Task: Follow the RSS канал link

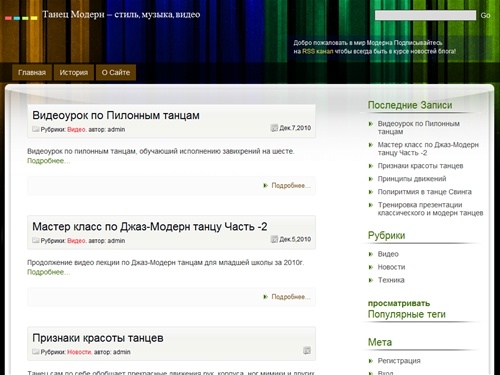Action: tap(318, 51)
